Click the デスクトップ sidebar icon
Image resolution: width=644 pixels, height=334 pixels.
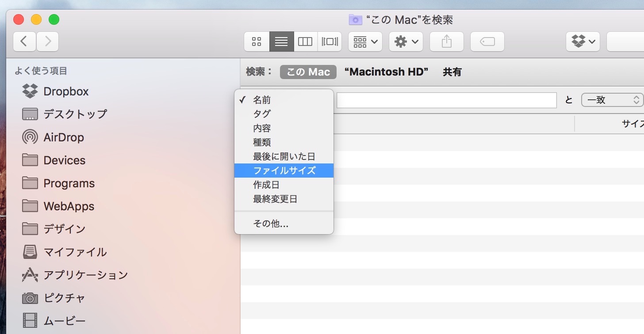(30, 114)
